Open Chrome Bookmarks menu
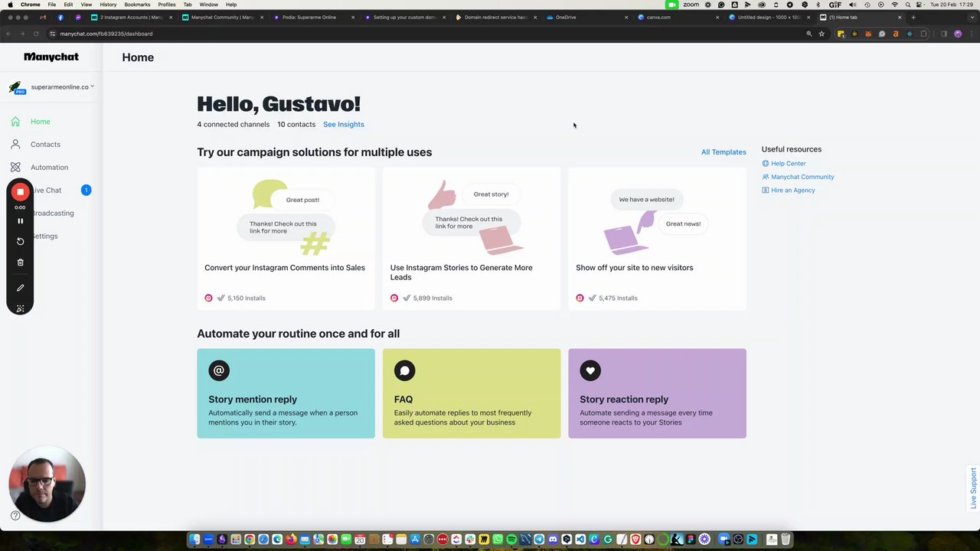The image size is (980, 551). click(x=137, y=5)
